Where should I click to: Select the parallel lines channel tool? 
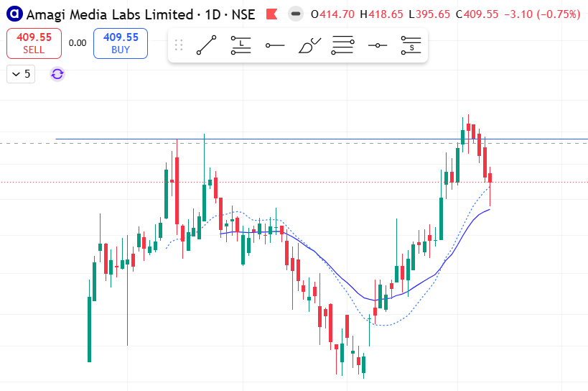coord(342,45)
